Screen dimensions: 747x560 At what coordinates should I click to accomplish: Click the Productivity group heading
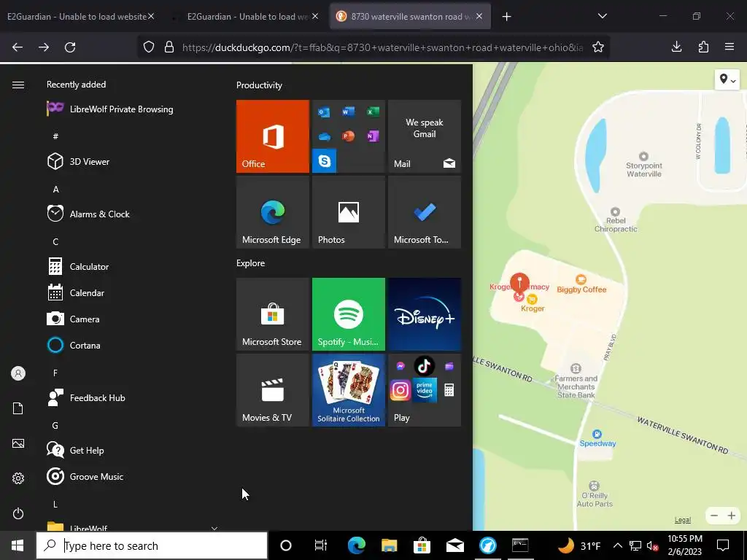pyautogui.click(x=259, y=85)
